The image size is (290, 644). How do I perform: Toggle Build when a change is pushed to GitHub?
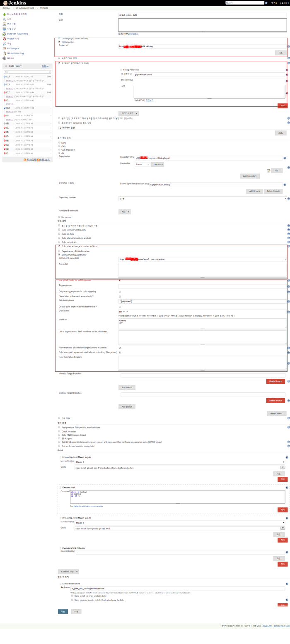click(x=59, y=246)
